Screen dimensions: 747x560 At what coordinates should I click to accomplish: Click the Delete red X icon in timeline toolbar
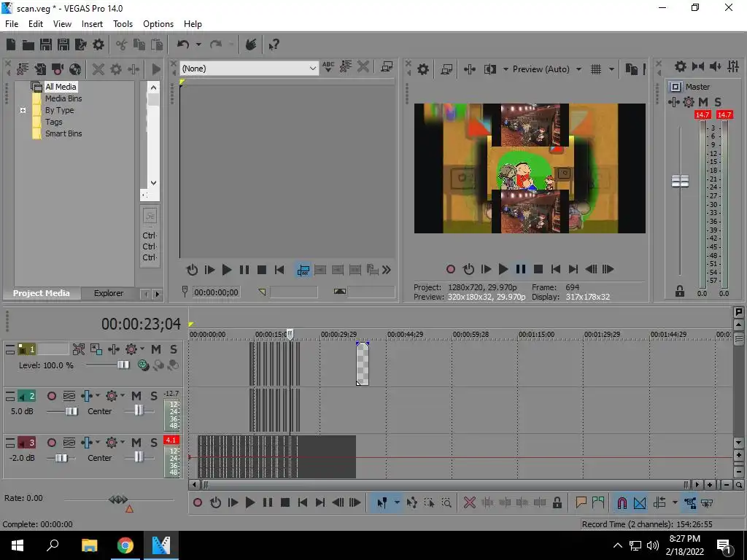point(469,502)
